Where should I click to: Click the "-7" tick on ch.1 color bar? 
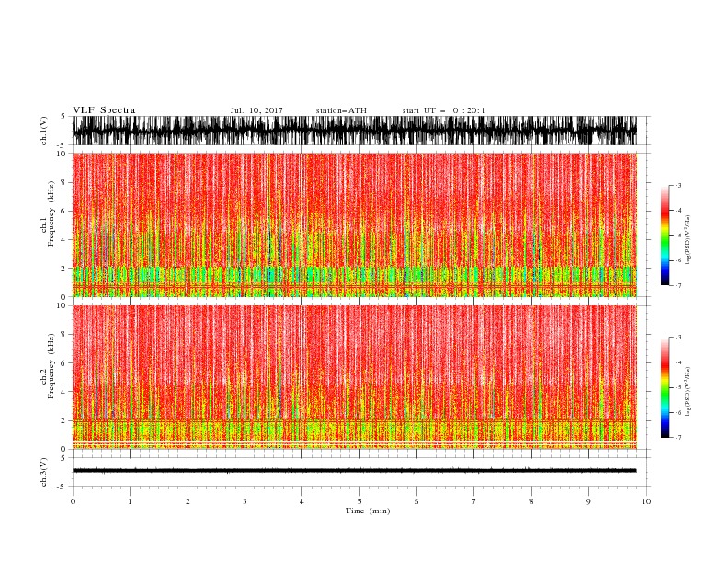pos(677,286)
